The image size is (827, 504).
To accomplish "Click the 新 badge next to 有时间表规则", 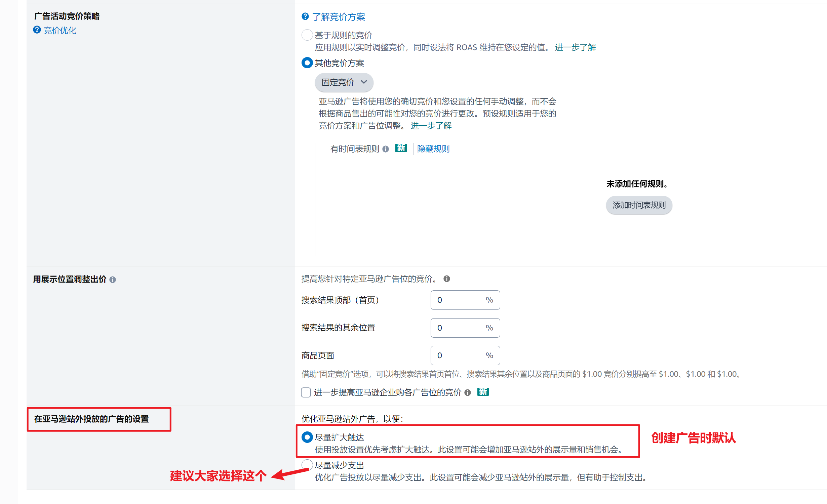I will [x=401, y=148].
